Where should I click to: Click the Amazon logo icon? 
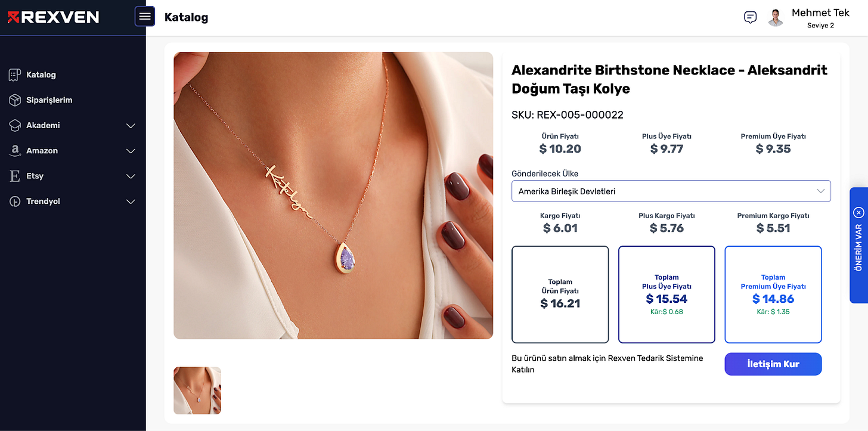coord(15,151)
